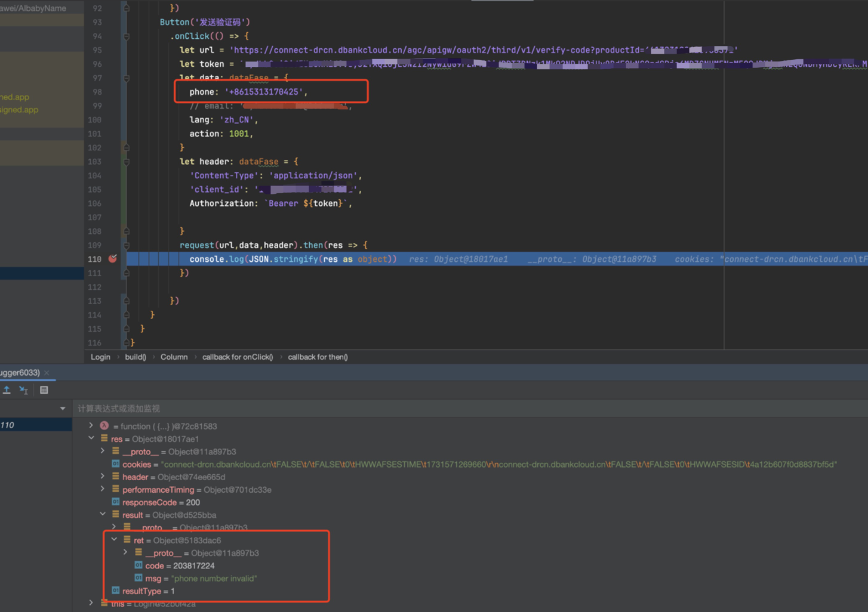The width and height of the screenshot is (868, 612).
Task: Click 'zh_CN' lang value
Action: coord(236,120)
